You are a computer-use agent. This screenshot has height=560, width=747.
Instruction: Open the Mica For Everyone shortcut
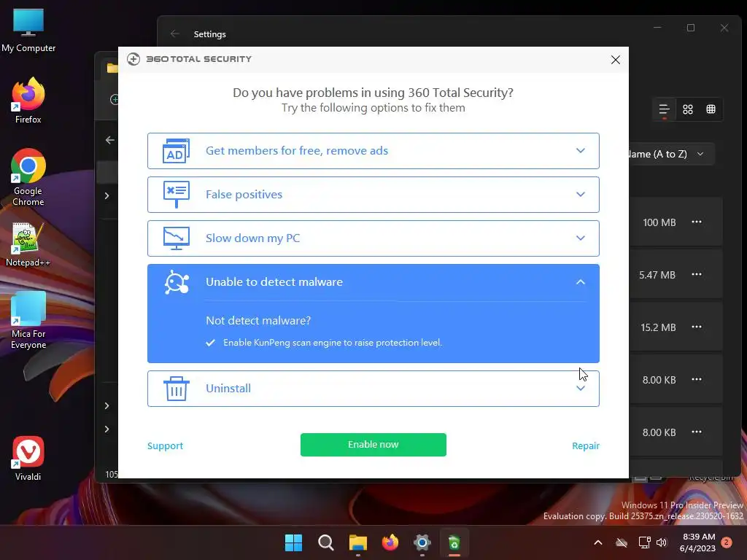28,321
